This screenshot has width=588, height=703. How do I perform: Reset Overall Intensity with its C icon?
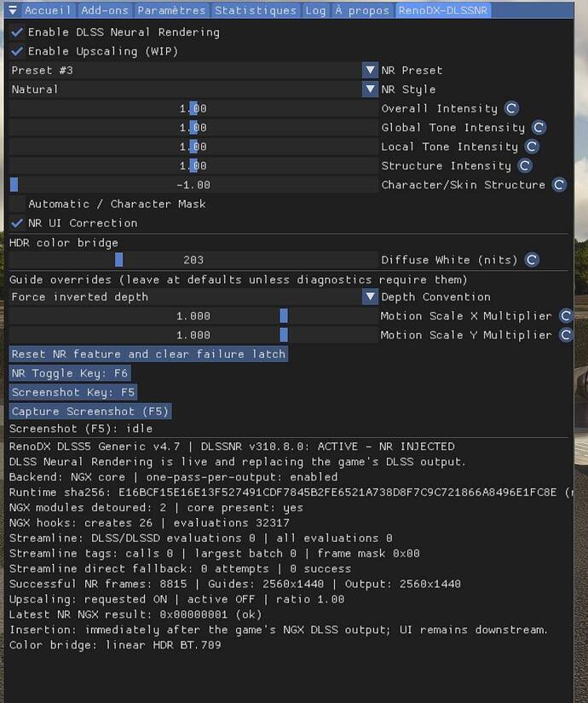click(511, 108)
